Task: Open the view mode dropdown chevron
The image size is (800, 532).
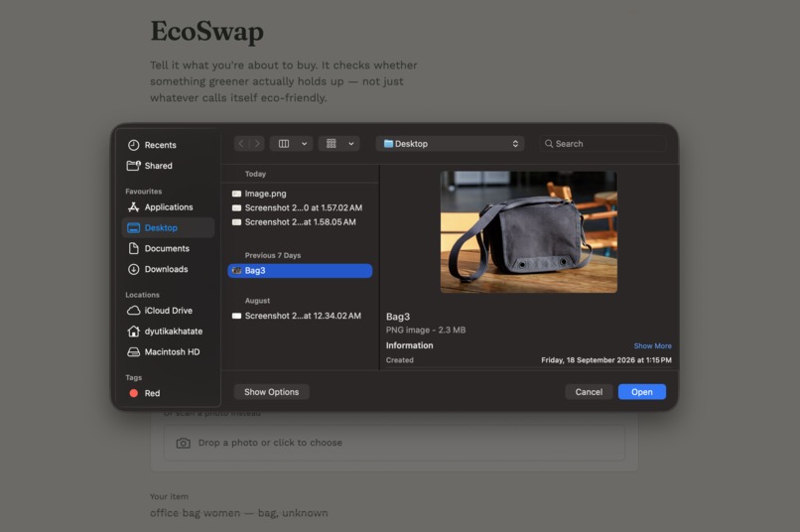Action: click(x=304, y=144)
